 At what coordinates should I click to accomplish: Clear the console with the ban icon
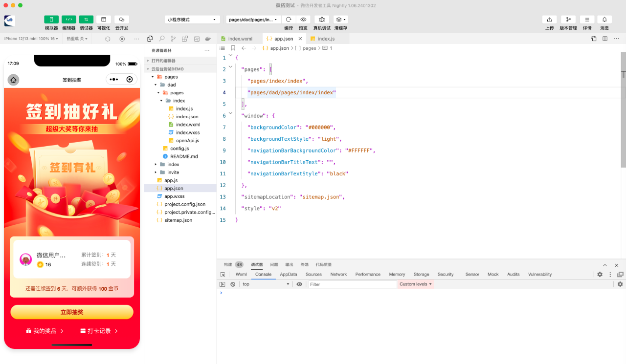pyautogui.click(x=233, y=284)
